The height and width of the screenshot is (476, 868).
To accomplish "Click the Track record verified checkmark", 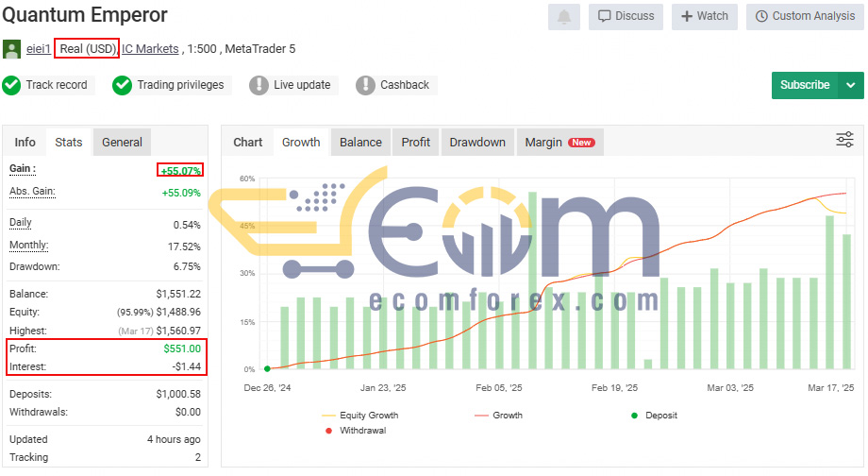I will 11,85.
